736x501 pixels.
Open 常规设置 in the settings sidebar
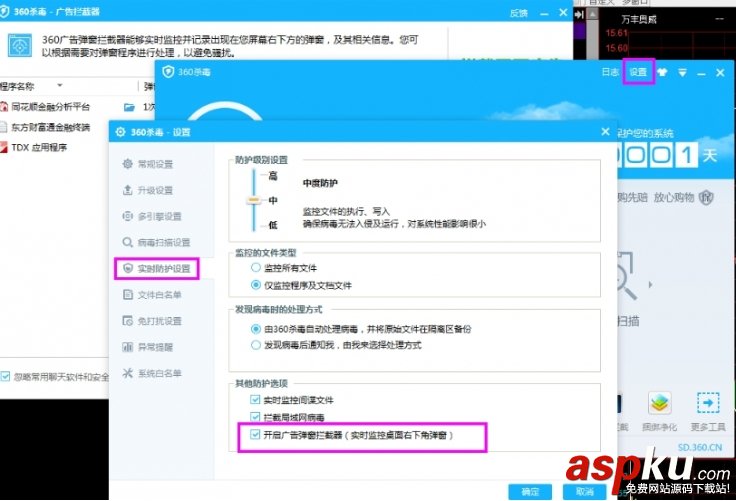[155, 164]
